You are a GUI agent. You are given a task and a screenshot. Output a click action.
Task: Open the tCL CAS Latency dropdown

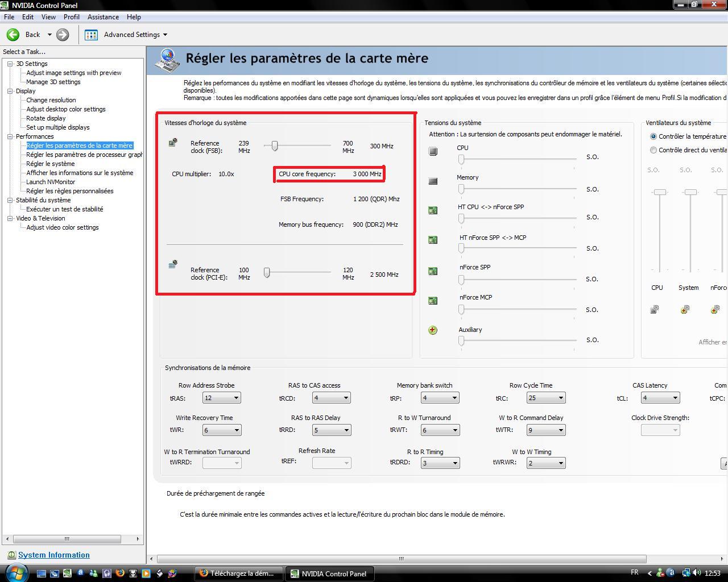[x=660, y=398]
